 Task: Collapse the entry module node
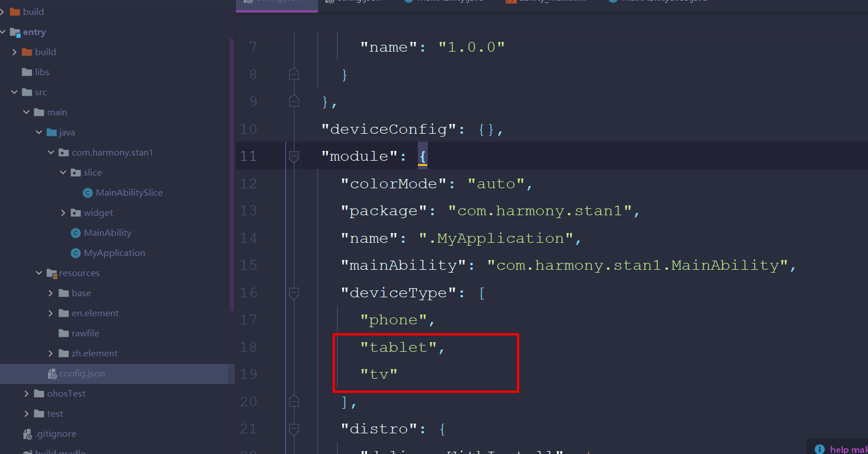(x=3, y=32)
